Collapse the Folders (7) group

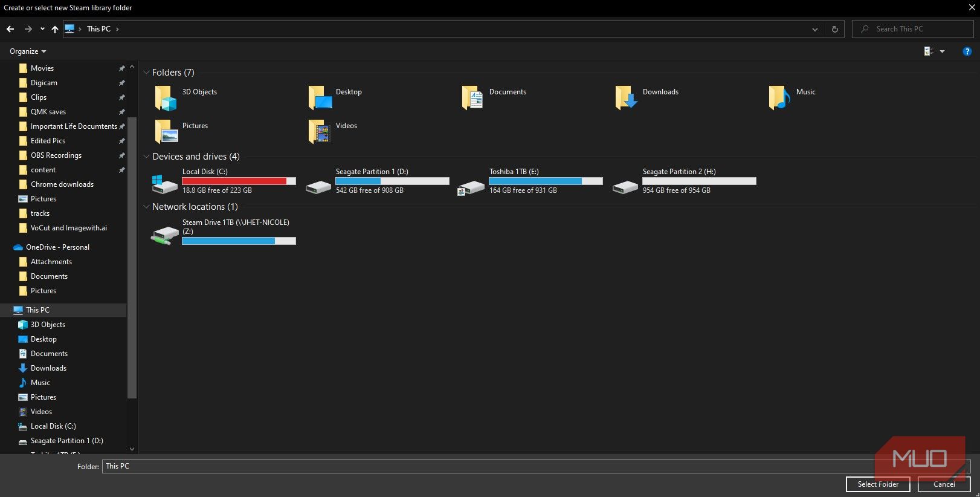(146, 73)
